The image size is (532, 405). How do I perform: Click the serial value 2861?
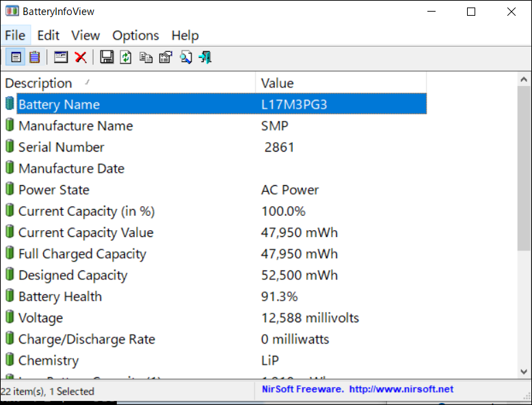coord(279,147)
